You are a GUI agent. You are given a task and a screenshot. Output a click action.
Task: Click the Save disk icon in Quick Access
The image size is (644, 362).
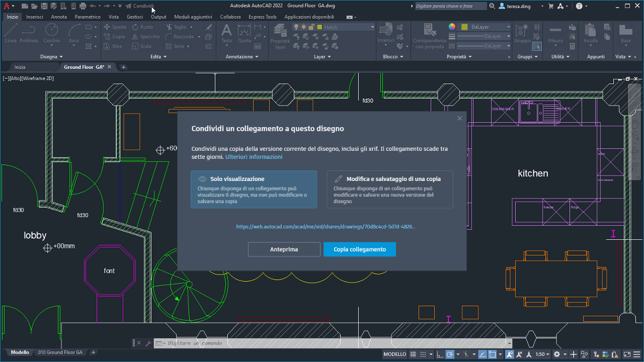pyautogui.click(x=44, y=6)
